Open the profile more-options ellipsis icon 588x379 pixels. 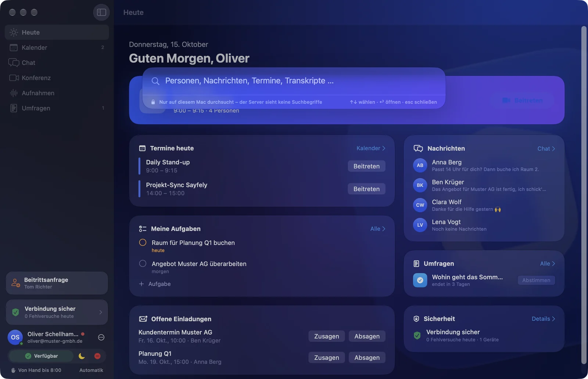pyautogui.click(x=101, y=337)
